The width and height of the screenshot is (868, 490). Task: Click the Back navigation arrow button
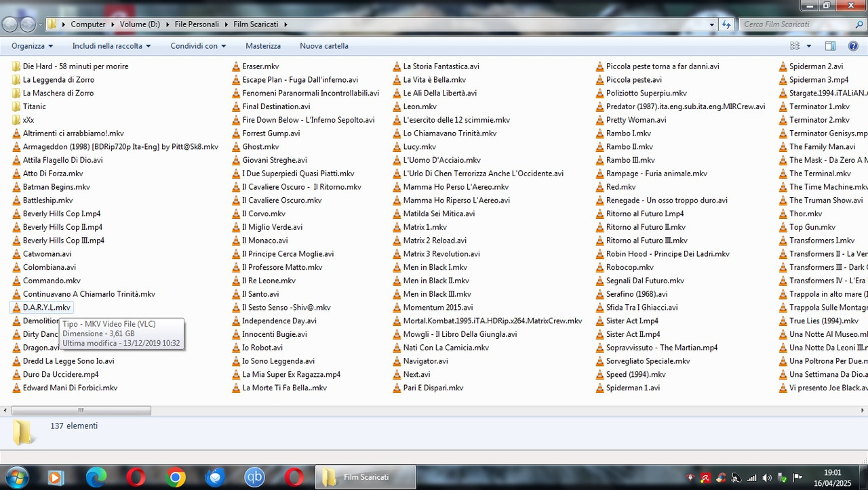(x=9, y=24)
